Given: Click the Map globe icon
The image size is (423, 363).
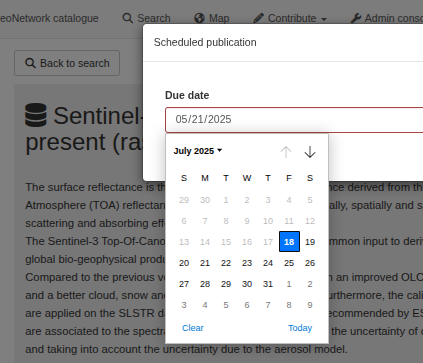Looking at the screenshot, I should (x=199, y=18).
